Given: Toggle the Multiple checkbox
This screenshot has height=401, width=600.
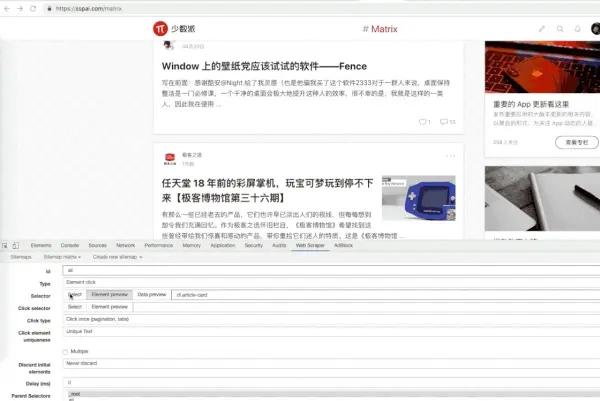Looking at the screenshot, I should 65,352.
